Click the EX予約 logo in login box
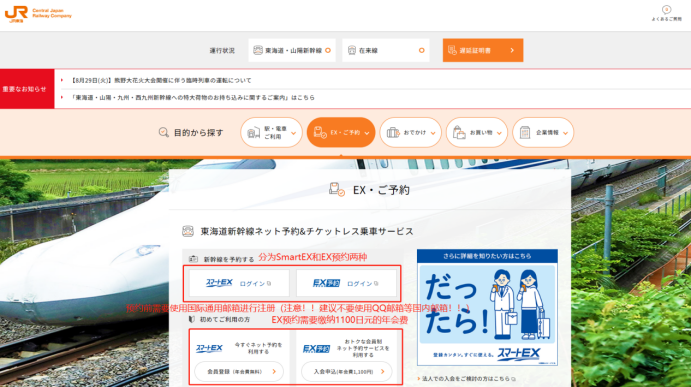The image size is (691, 387). point(326,283)
